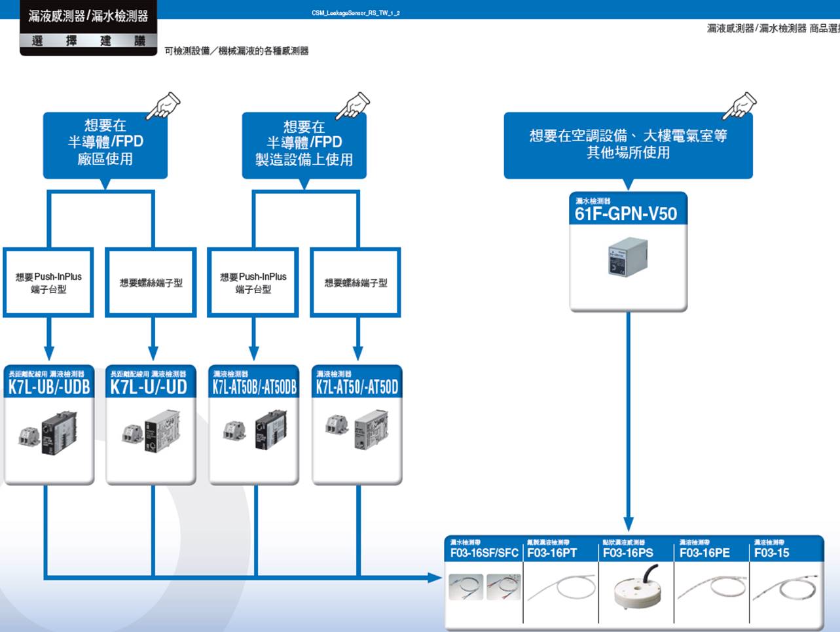This screenshot has height=632, width=840.
Task: Click the K7L-AT50/-AT50D product photo
Action: [x=357, y=430]
